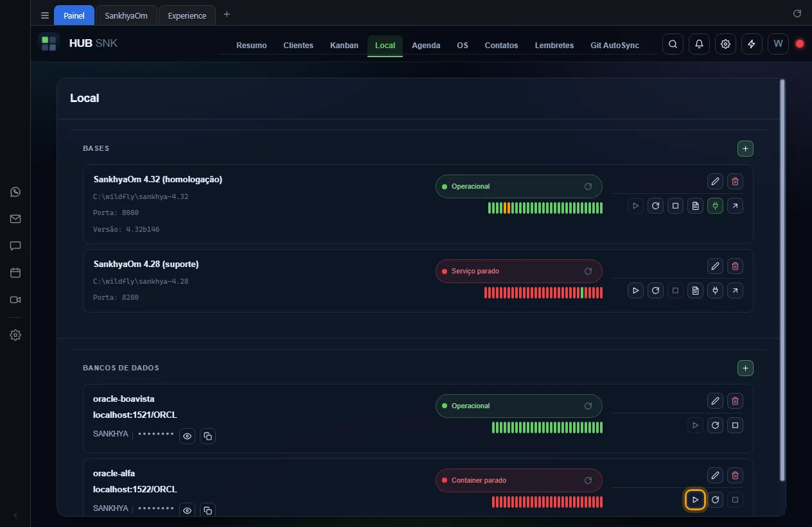The width and height of the screenshot is (812, 527).
Task: Collapse the left sidebar with the chevron
Action: click(x=15, y=515)
